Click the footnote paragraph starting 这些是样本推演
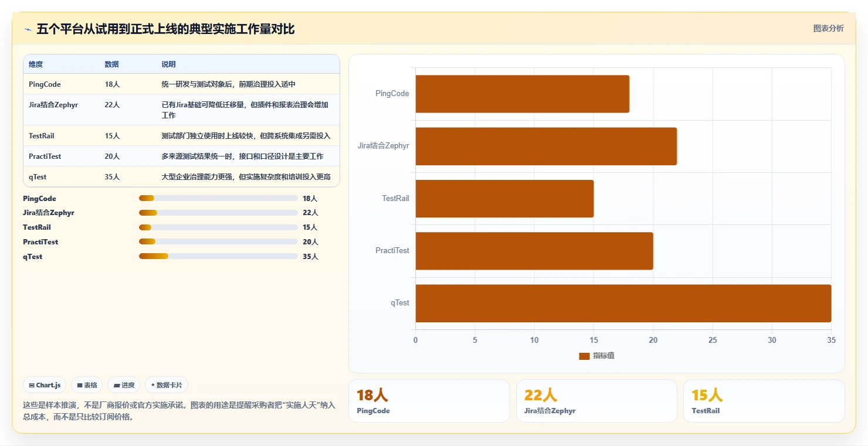868x446 pixels. pos(179,411)
